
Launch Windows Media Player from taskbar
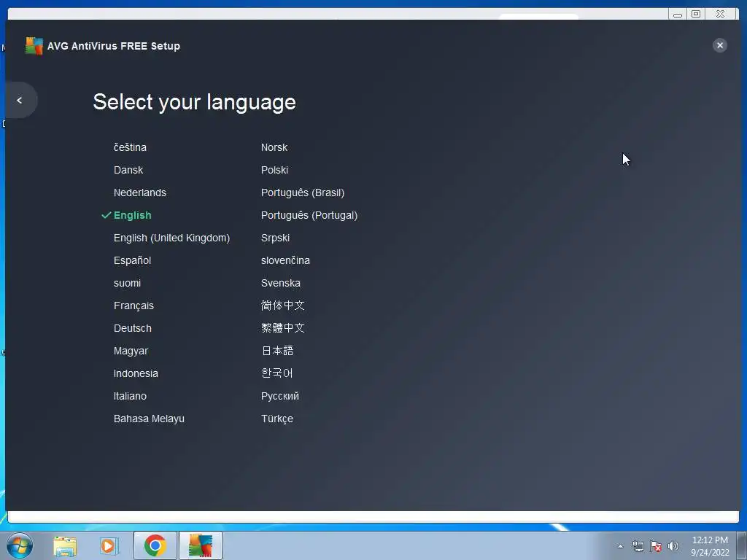coord(109,545)
